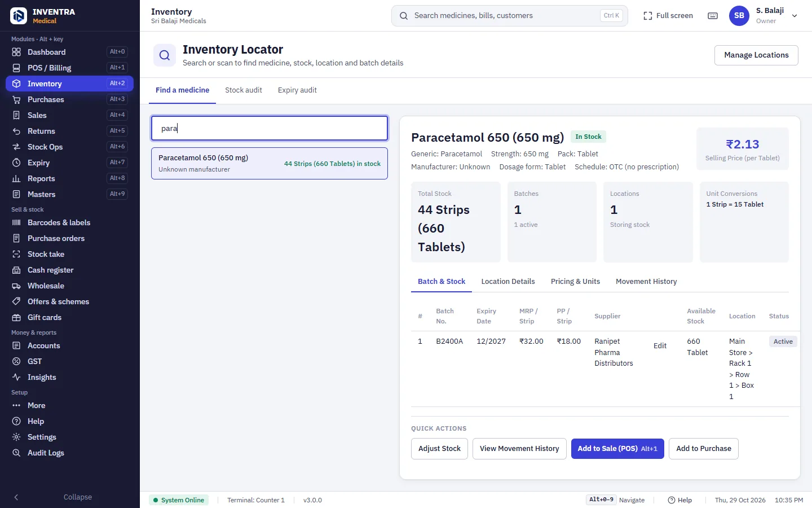Open the Barcodes & labels icon
The image size is (812, 508).
click(x=16, y=222)
